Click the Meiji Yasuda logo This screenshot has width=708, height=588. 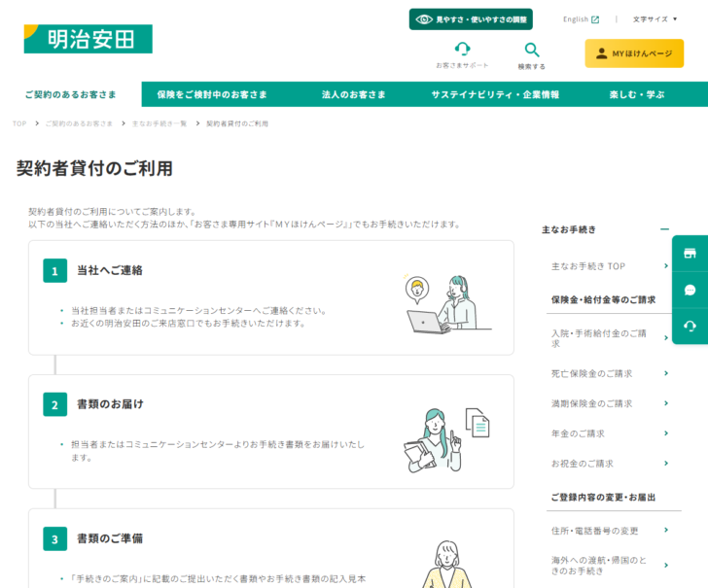tap(88, 39)
